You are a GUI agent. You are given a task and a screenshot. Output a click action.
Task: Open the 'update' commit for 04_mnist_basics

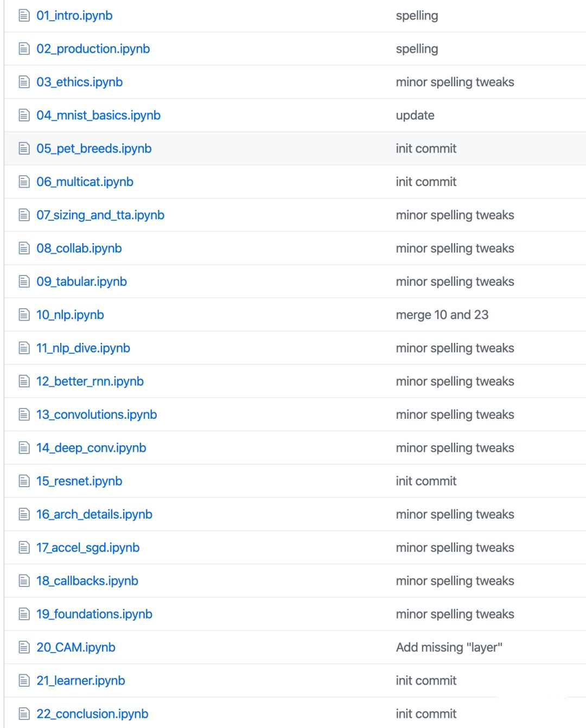[x=415, y=115]
